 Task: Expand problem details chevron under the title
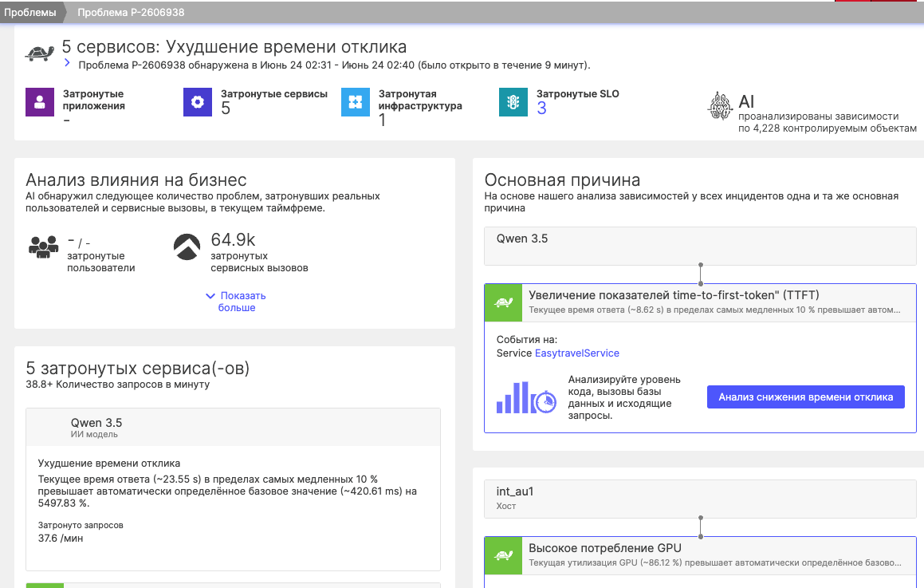pos(67,62)
